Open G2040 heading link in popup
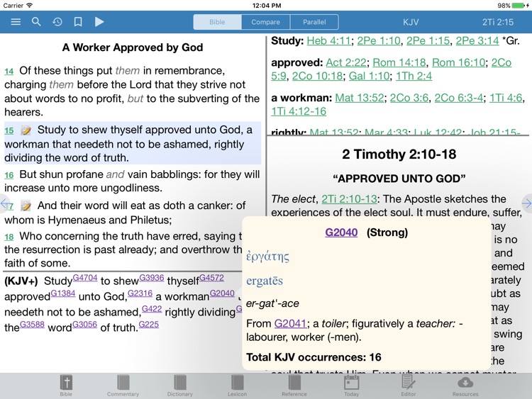The width and height of the screenshot is (532, 399). (x=341, y=232)
